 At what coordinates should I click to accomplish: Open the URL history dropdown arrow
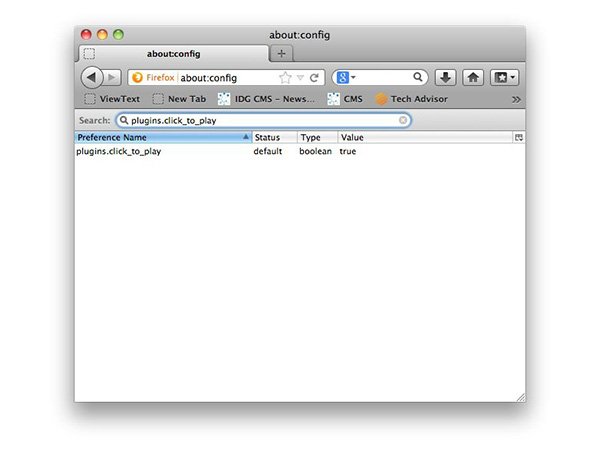tap(300, 78)
